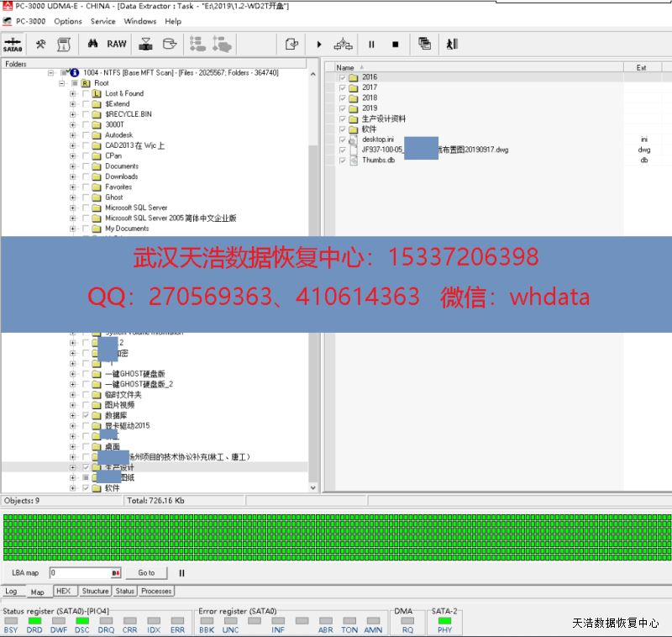Click the pause icon beside Go to
This screenshot has height=637, width=672.
tap(181, 573)
